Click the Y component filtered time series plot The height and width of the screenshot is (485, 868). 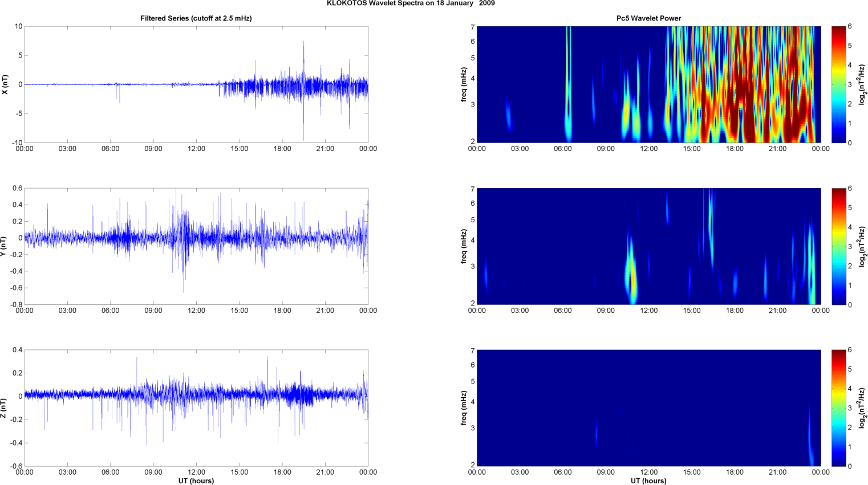pos(196,246)
